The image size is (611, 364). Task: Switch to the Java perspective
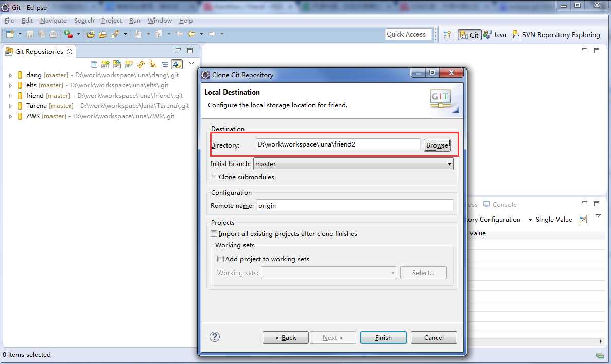(495, 34)
